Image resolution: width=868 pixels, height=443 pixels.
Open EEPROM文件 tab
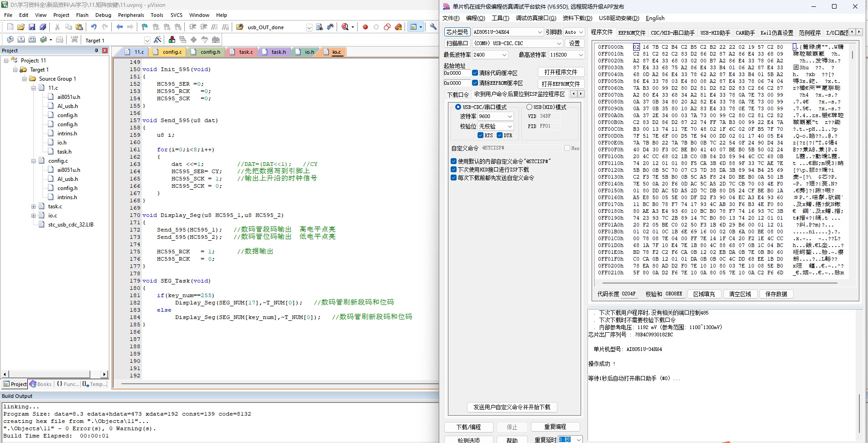[632, 33]
